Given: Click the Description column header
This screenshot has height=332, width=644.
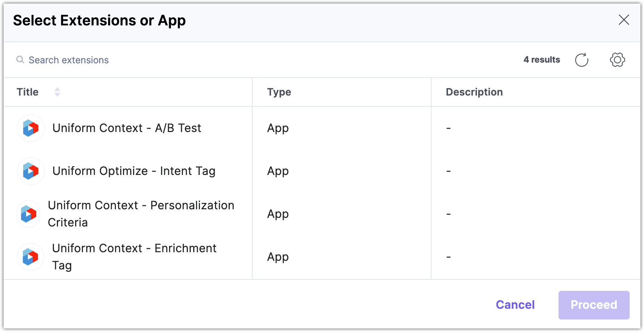Looking at the screenshot, I should [474, 92].
